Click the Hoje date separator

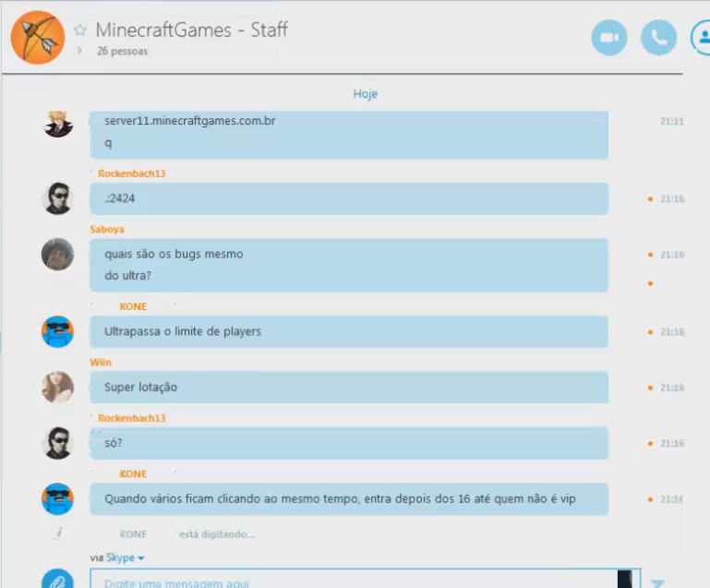pos(366,94)
